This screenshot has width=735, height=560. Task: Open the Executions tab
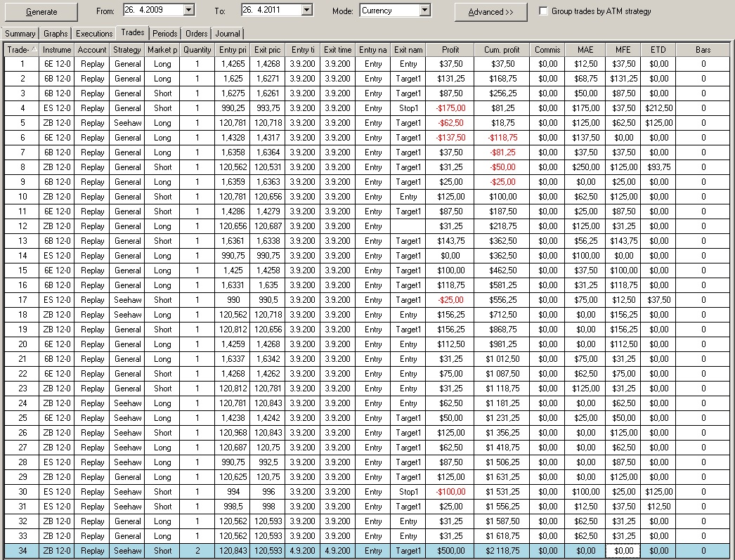93,33
